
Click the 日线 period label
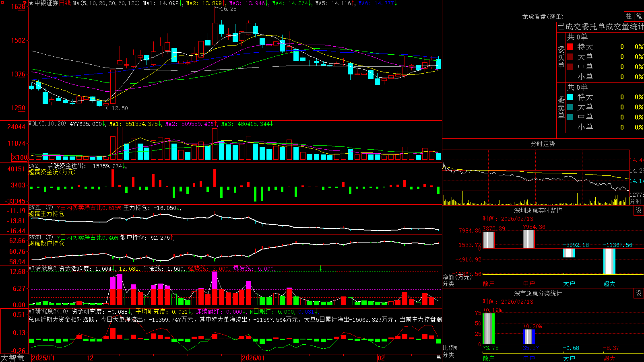(x=65, y=3)
